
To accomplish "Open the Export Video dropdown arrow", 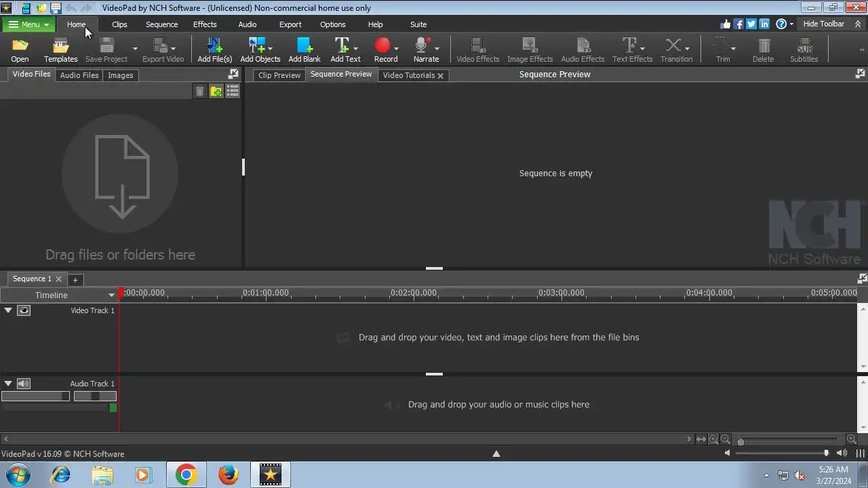I will click(x=173, y=49).
